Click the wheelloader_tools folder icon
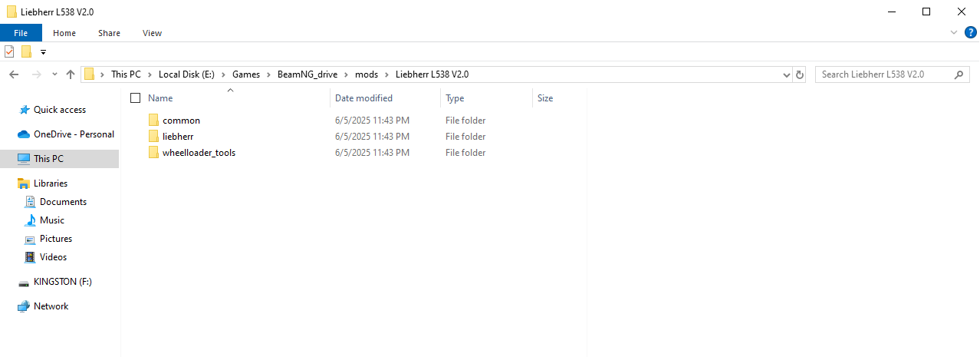This screenshot has height=357, width=980. click(153, 153)
